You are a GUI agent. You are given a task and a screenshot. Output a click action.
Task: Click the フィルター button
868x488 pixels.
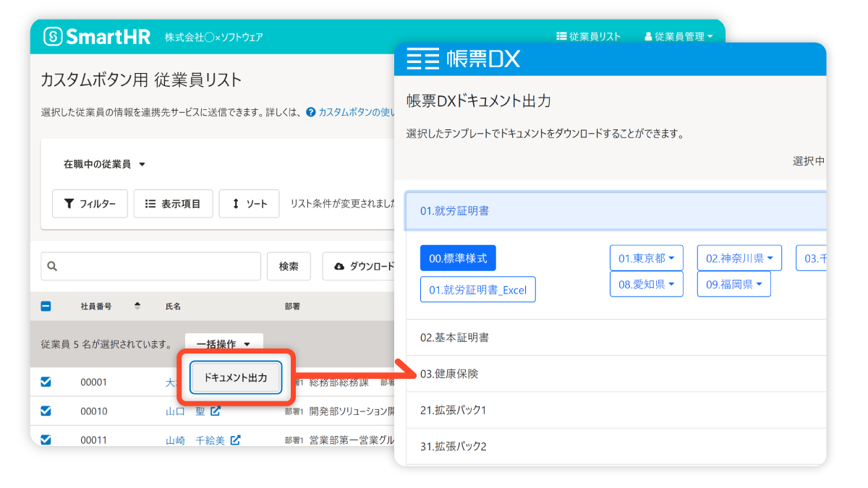point(90,204)
